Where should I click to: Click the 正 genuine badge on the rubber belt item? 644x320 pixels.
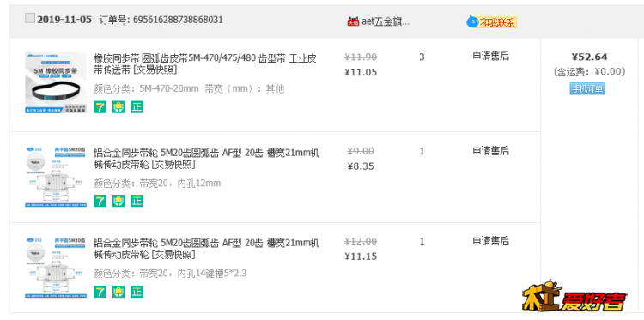pos(137,107)
